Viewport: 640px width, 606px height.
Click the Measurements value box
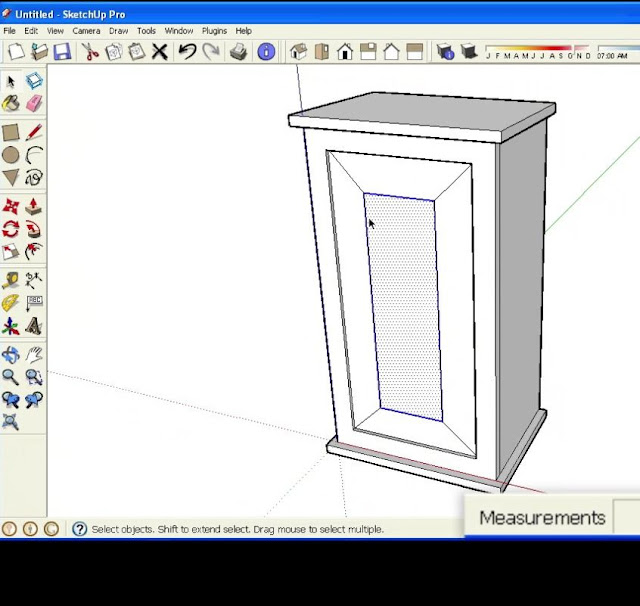coord(627,517)
